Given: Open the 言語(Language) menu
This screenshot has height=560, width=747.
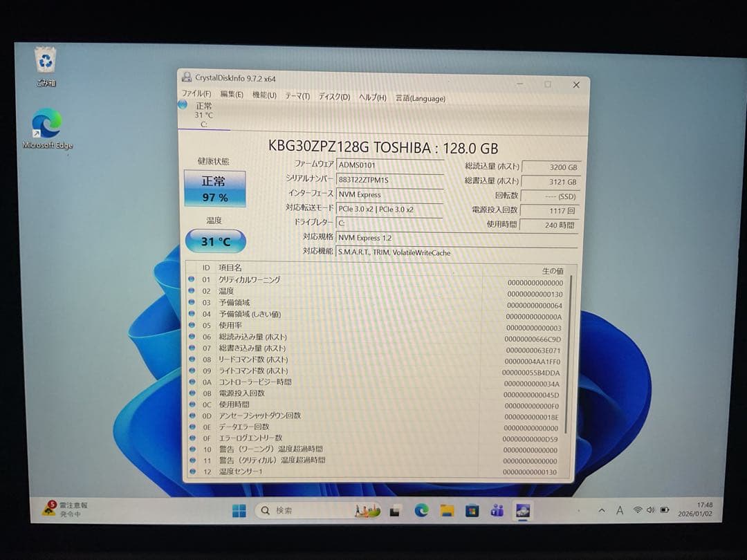Looking at the screenshot, I should [420, 97].
